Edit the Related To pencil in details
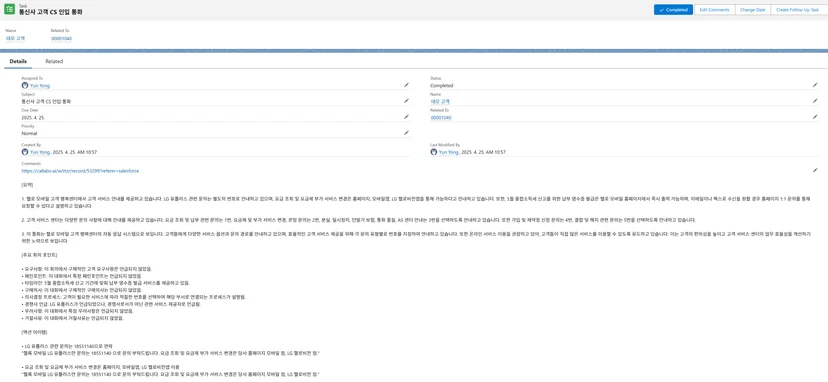This screenshot has width=828, height=382. click(815, 117)
